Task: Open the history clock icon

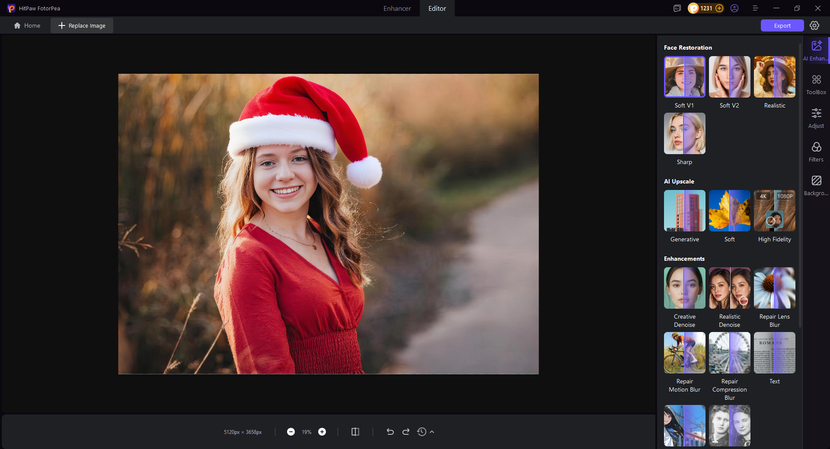Action: click(x=421, y=432)
